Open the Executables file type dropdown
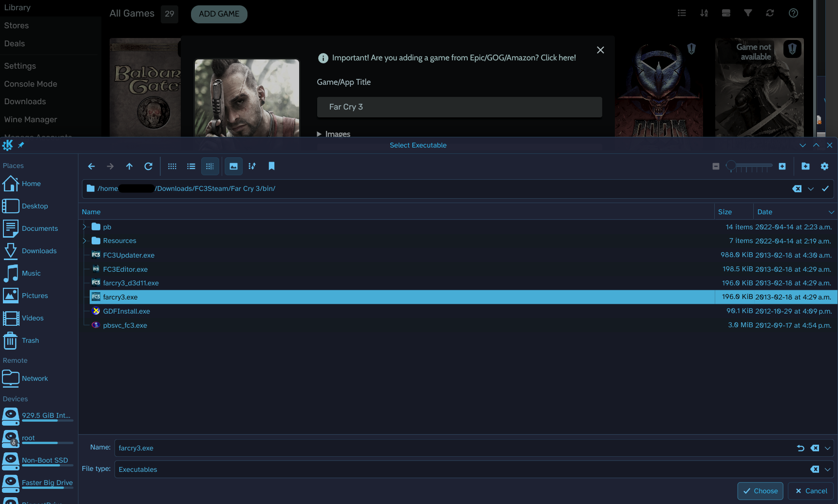The image size is (838, 504). 827,469
